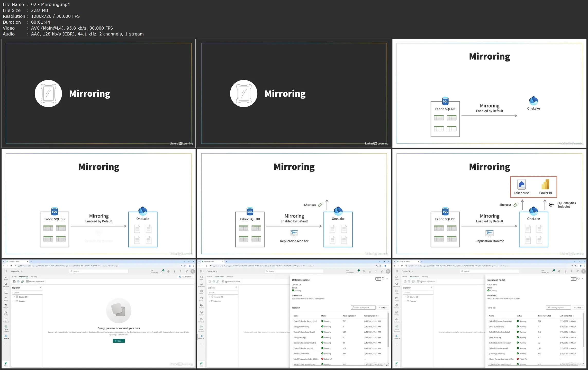Open the SQL database switcher in bottom-left frame
This screenshot has height=370, width=588.
pyautogui.click(x=186, y=277)
